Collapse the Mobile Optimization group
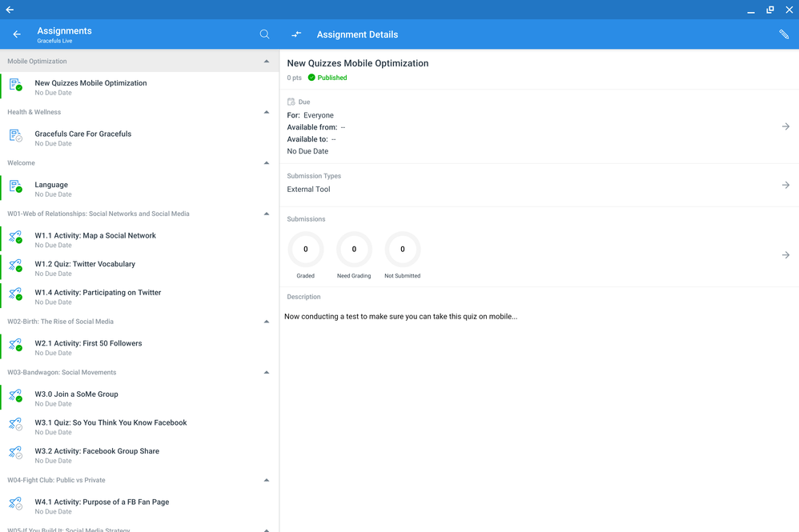Image resolution: width=799 pixels, height=532 pixels. (x=267, y=62)
